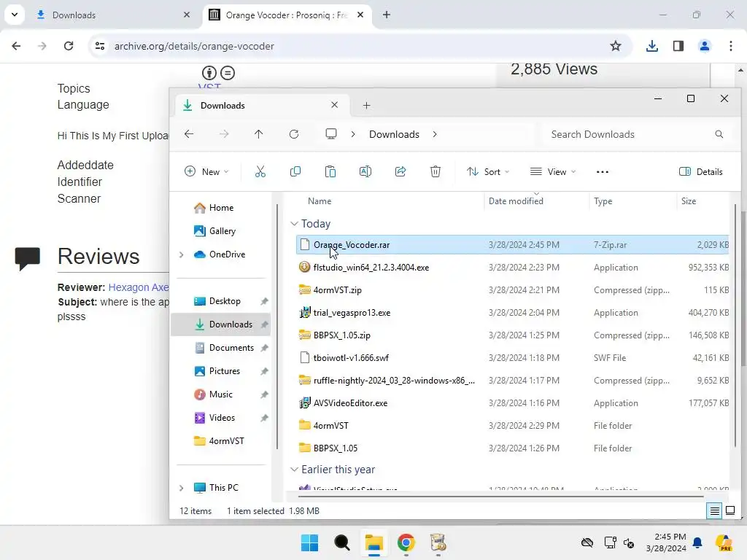The width and height of the screenshot is (747, 560).
Task: Go back in Chrome browser
Action: 16,46
